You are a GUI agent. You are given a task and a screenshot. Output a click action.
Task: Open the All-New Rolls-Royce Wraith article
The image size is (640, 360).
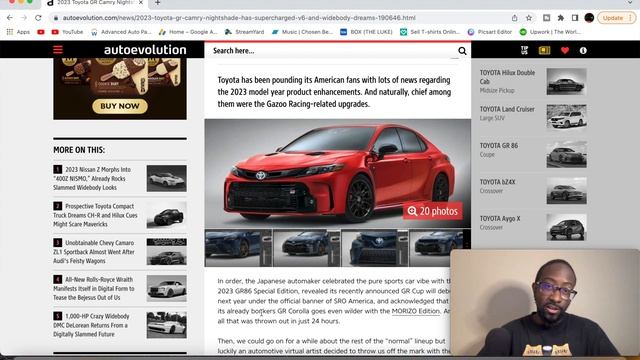click(94, 289)
